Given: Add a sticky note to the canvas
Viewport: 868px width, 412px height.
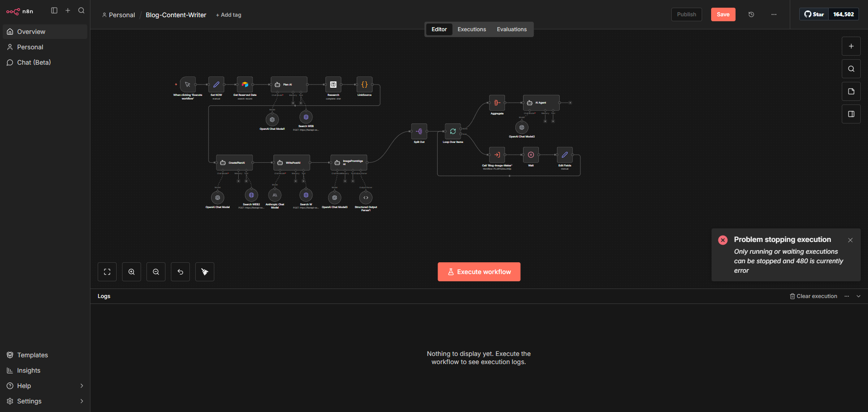Looking at the screenshot, I should 851,91.
